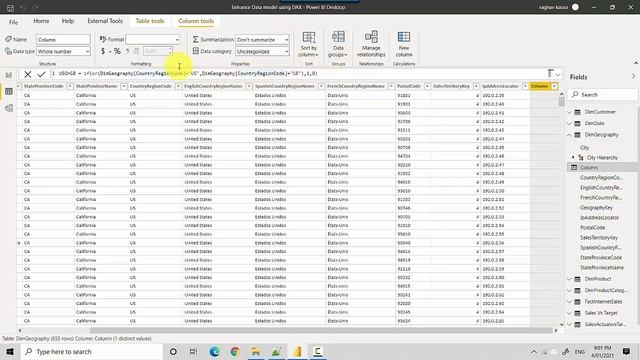This screenshot has width=640, height=360.
Task: Show hidden tray icons chevron
Action: click(x=533, y=351)
